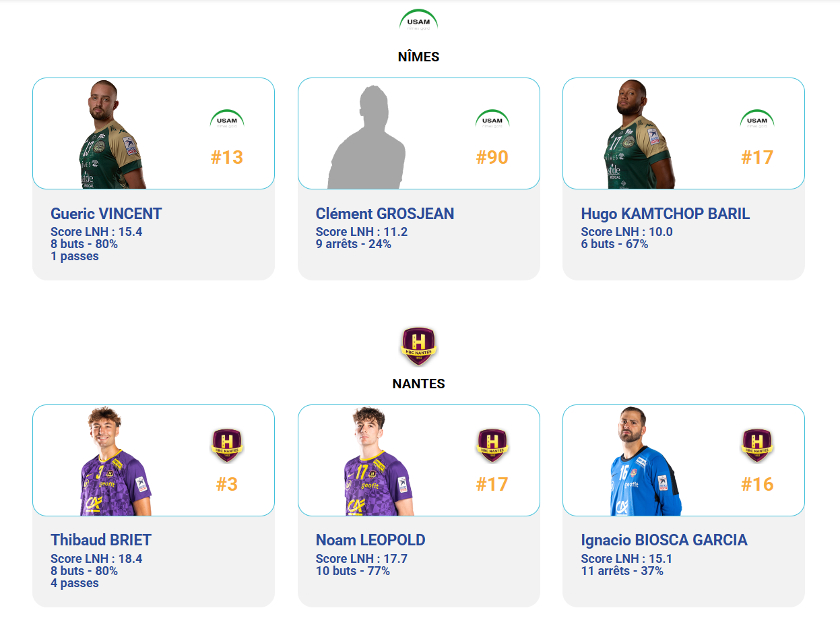Click USAM logo on Gueric Vincent's card

(227, 120)
